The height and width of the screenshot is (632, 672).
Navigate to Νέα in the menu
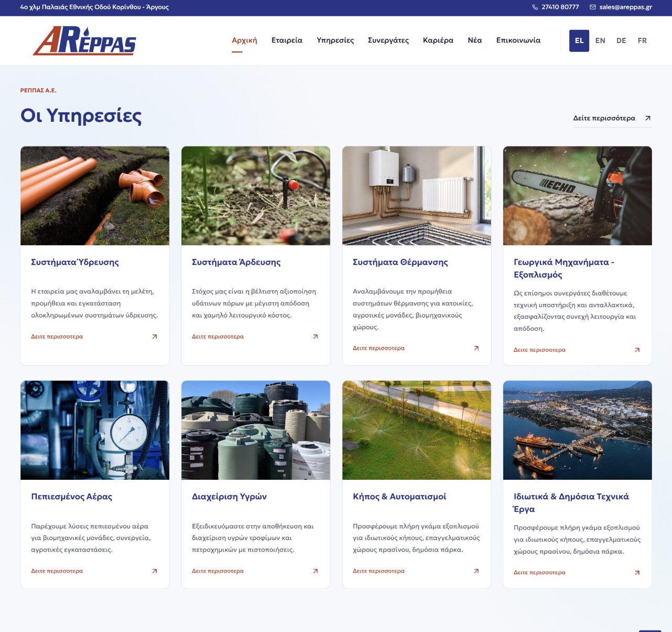[x=475, y=40]
